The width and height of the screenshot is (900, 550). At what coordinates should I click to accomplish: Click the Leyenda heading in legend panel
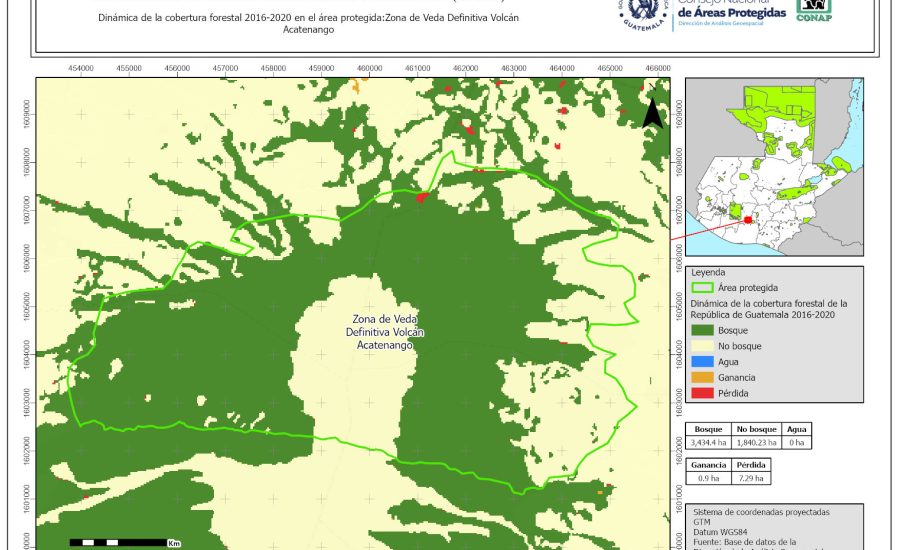(709, 271)
